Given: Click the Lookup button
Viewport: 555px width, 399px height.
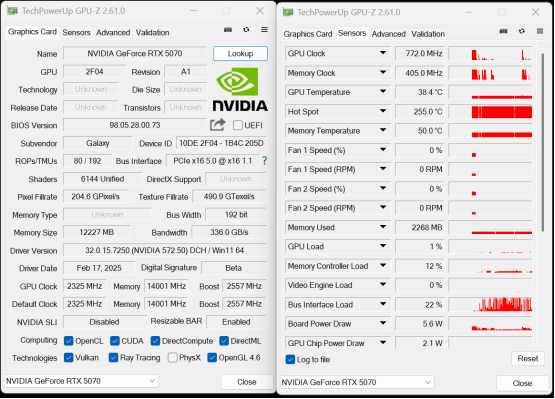Looking at the screenshot, I should [x=240, y=53].
